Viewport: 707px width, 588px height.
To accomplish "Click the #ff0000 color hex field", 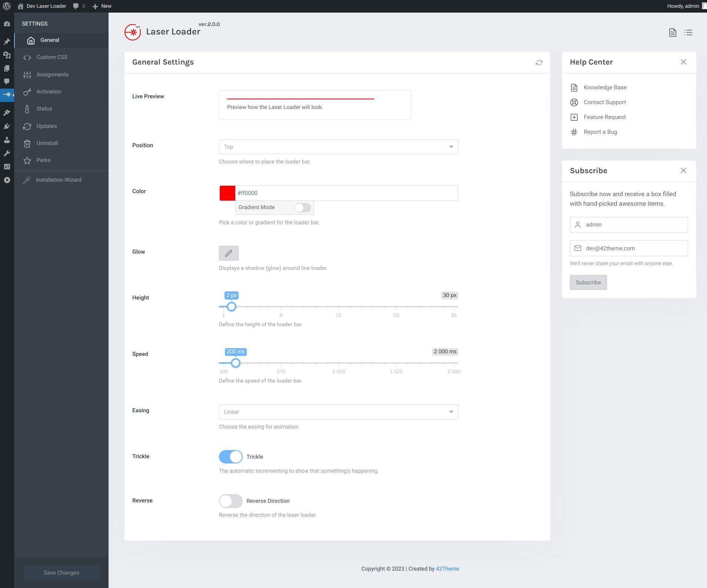I will click(346, 193).
